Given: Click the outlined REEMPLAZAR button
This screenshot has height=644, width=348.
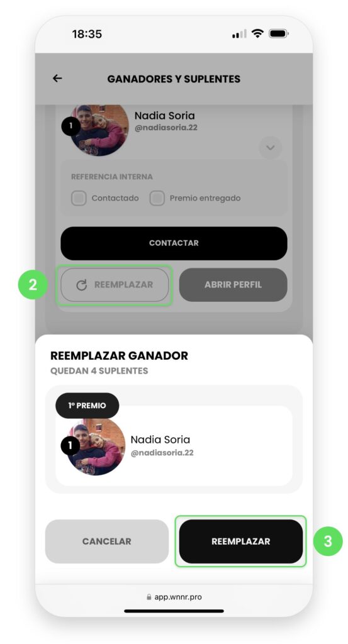Looking at the screenshot, I should coord(115,285).
